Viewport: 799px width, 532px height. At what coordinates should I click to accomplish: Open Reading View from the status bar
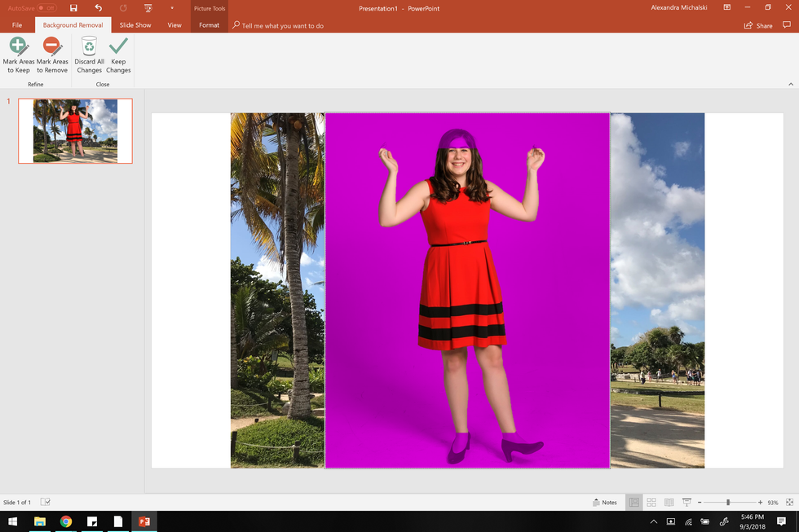click(x=669, y=503)
